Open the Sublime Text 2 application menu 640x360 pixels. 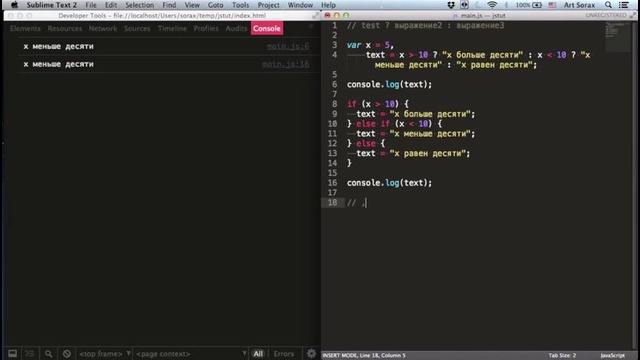point(51,5)
